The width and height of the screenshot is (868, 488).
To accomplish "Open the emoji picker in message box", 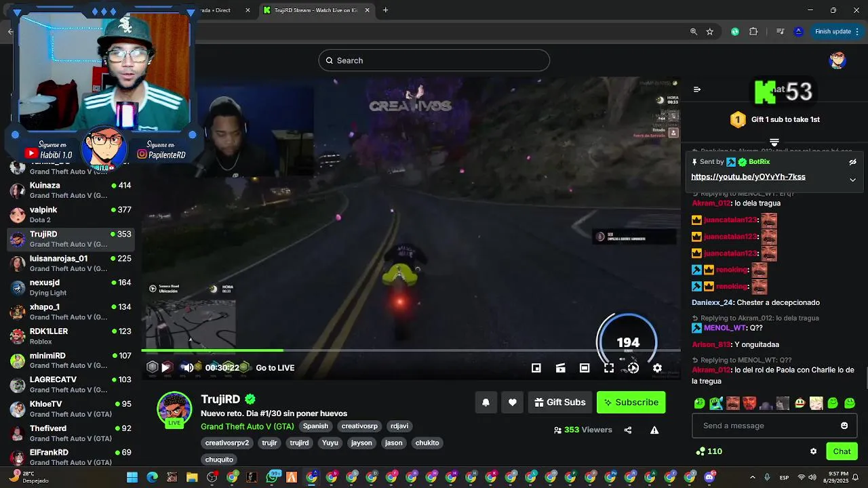I will coord(844,426).
